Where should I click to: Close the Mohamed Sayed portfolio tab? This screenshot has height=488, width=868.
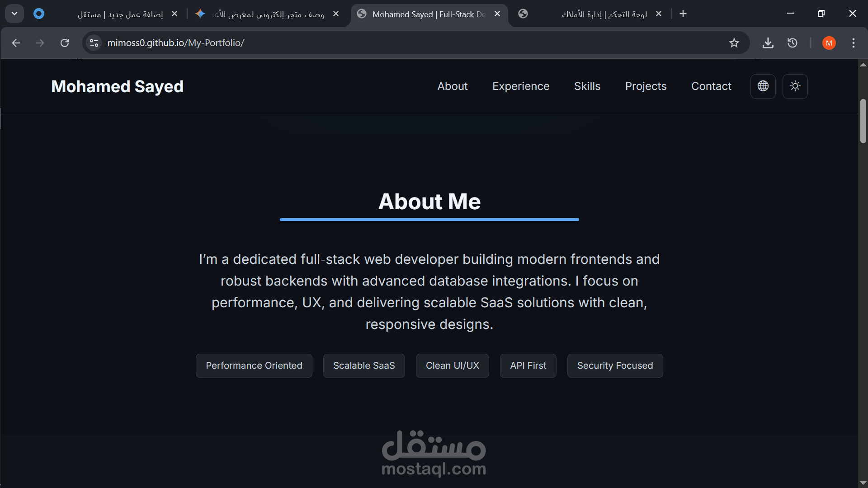pos(497,14)
